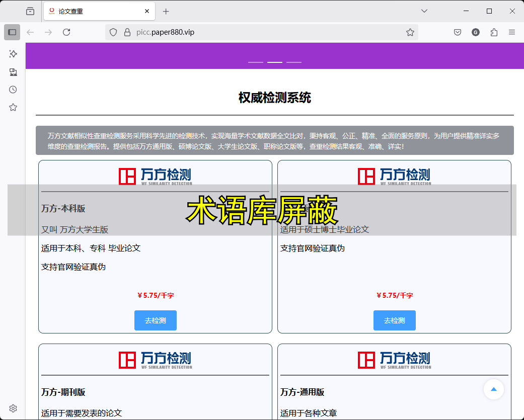The height and width of the screenshot is (420, 524).
Task: Go forward with the forward arrow
Action: tap(48, 32)
